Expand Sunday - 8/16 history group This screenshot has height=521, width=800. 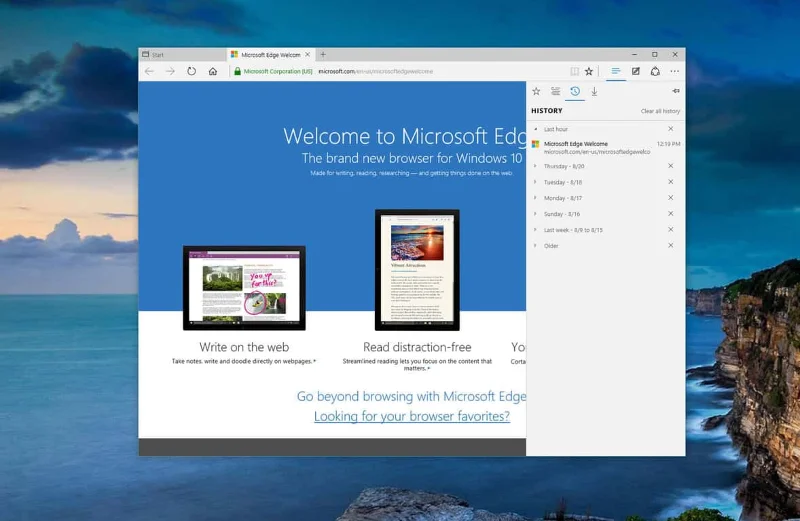click(535, 214)
